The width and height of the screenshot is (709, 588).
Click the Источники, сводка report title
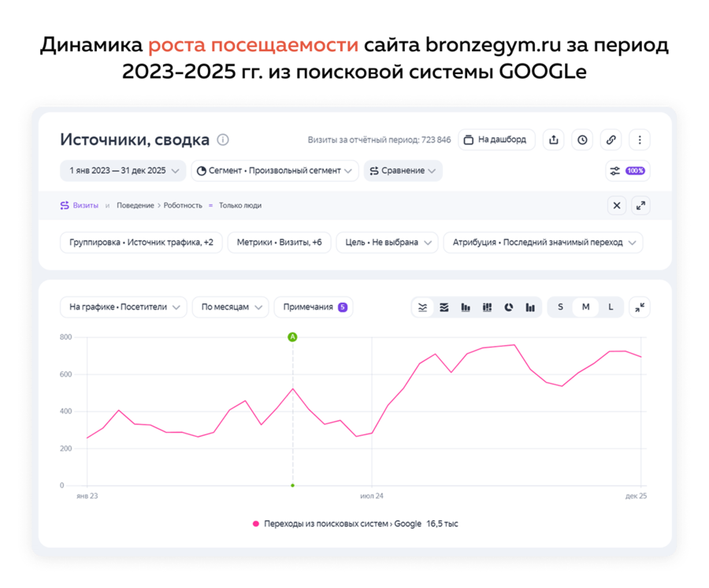[135, 140]
